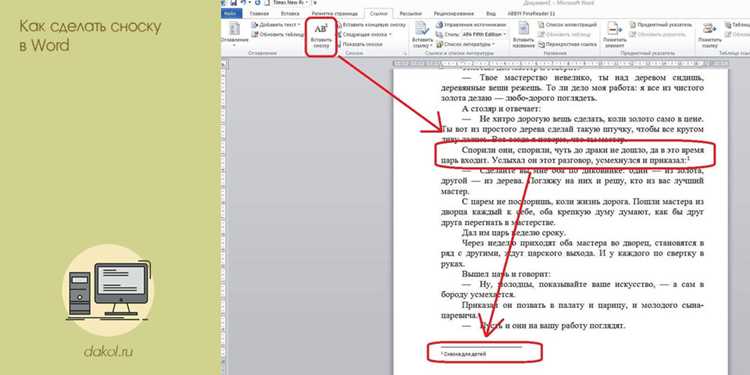The width and height of the screenshot is (750, 375).
Task: Click Insert Endnote (Вставить концевую сноску)
Action: click(372, 25)
